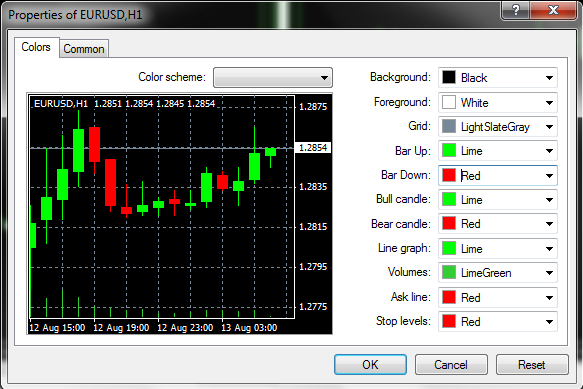Open the Ask line color dropdown
Image resolution: width=583 pixels, height=389 pixels.
point(498,297)
